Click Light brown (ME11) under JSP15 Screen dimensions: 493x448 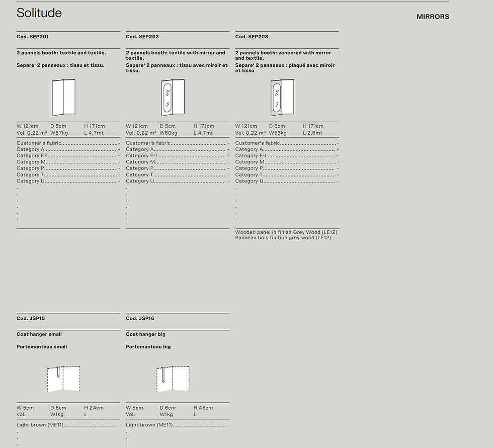tap(68, 425)
